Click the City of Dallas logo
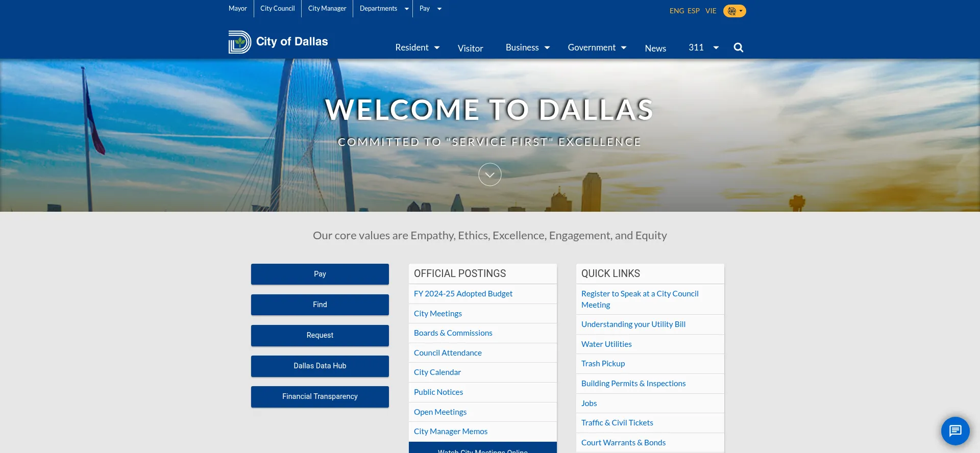 278,42
